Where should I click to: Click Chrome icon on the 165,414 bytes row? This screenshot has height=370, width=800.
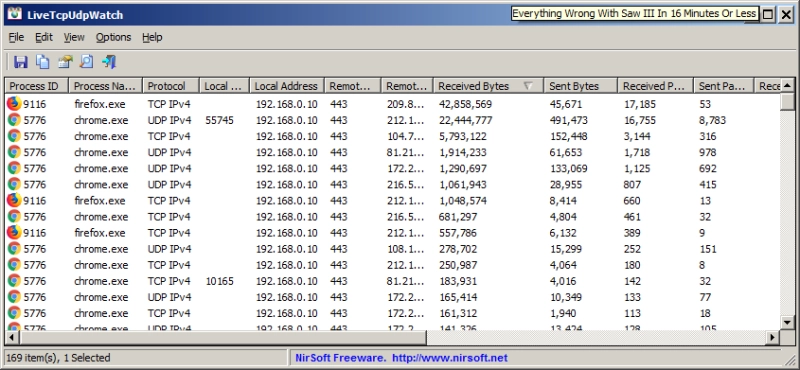coord(14,297)
